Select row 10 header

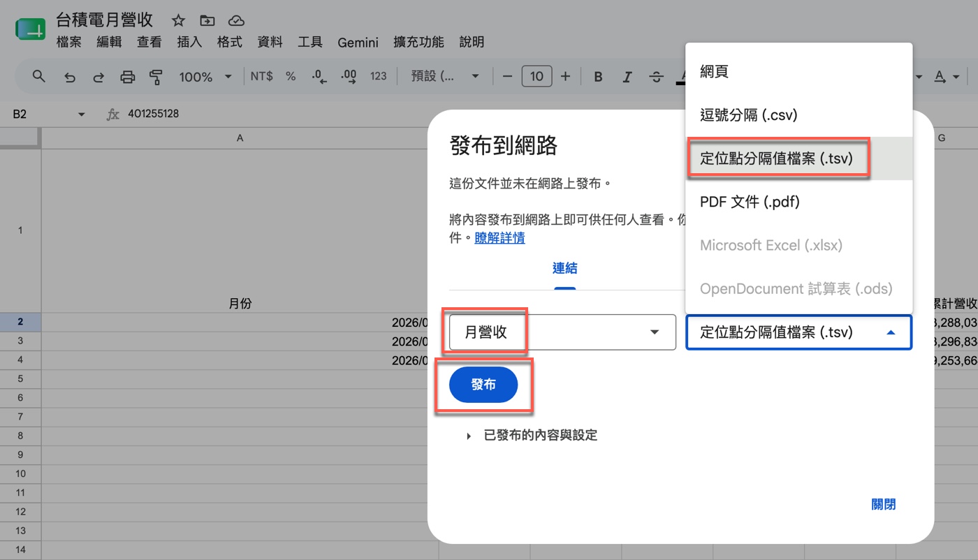(20, 473)
